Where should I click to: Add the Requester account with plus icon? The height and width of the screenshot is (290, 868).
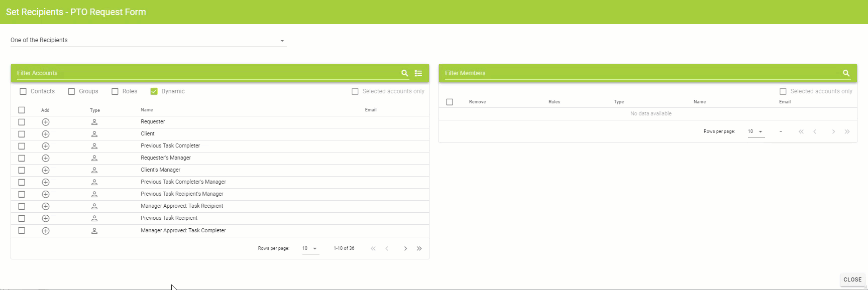click(x=46, y=122)
